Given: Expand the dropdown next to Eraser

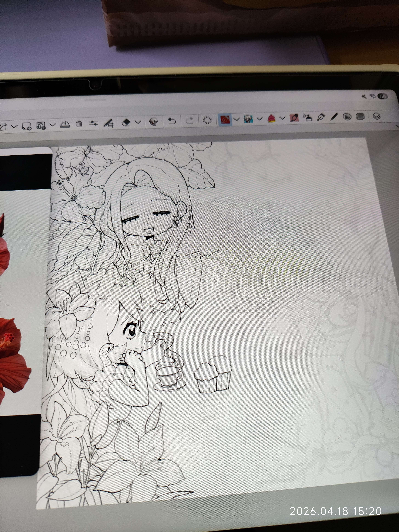Looking at the screenshot, I should coord(138,122).
